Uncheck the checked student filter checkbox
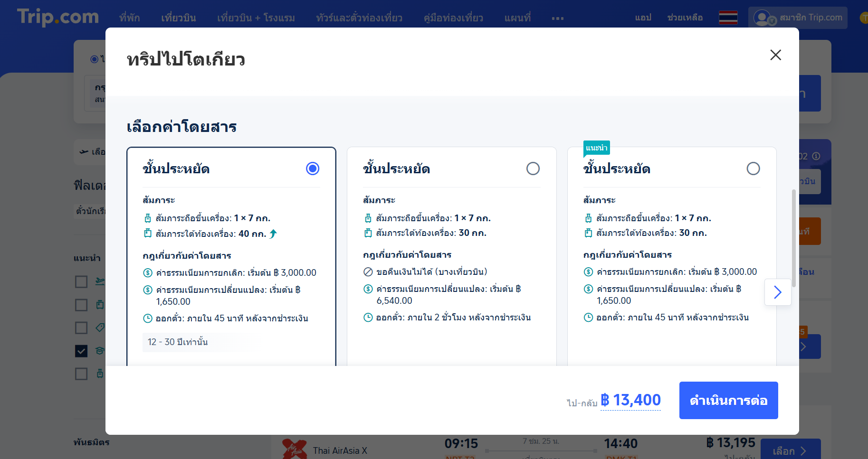868x459 pixels. pos(81,351)
